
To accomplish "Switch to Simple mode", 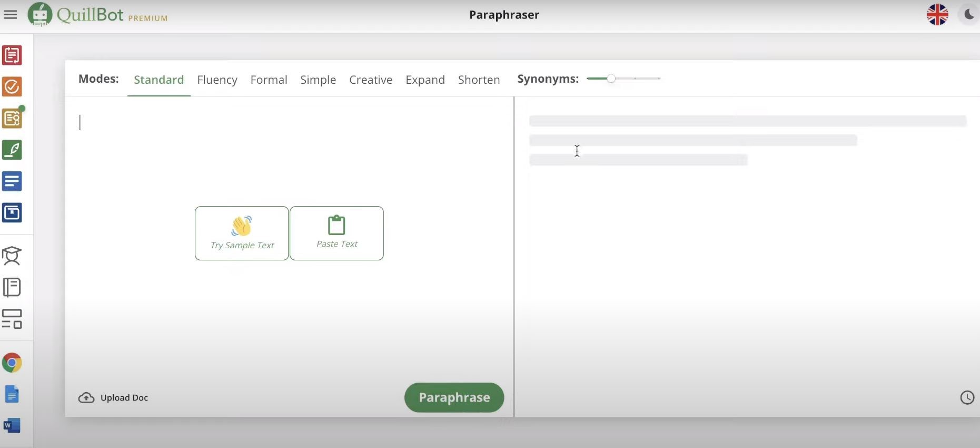I will [x=318, y=80].
